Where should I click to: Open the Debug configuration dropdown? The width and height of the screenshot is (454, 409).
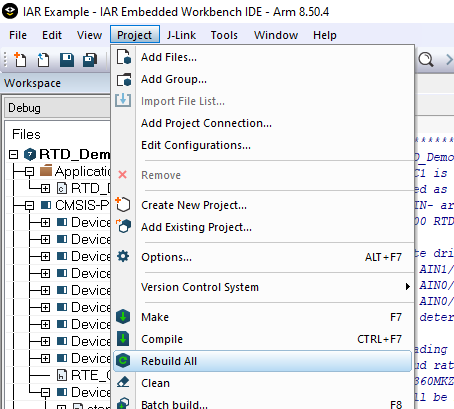click(57, 108)
